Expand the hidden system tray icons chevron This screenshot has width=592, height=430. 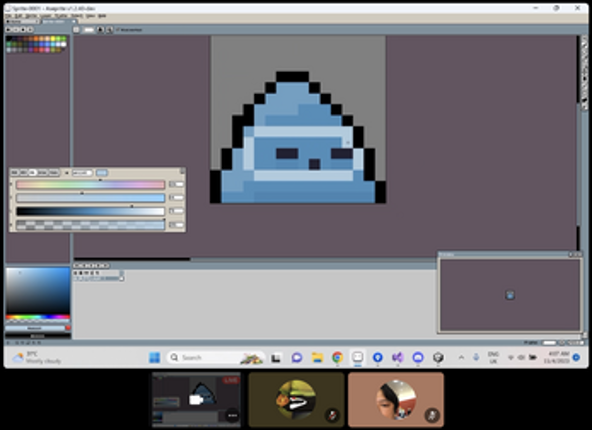click(461, 357)
